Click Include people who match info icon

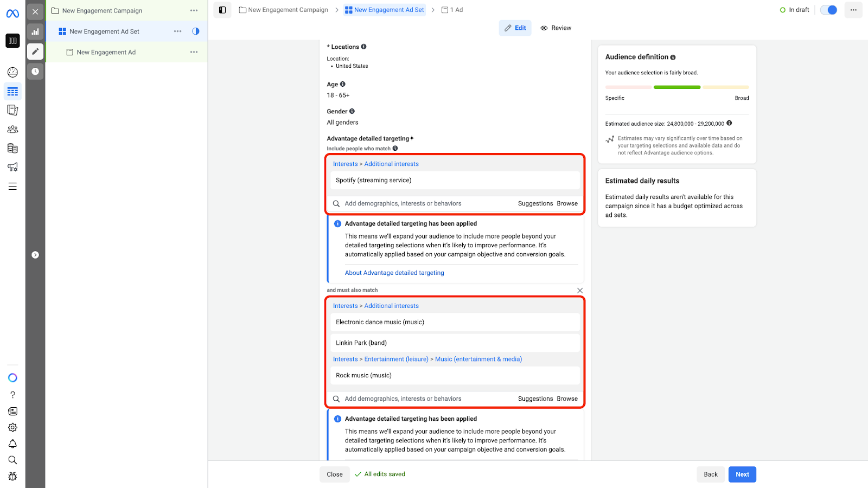point(395,148)
